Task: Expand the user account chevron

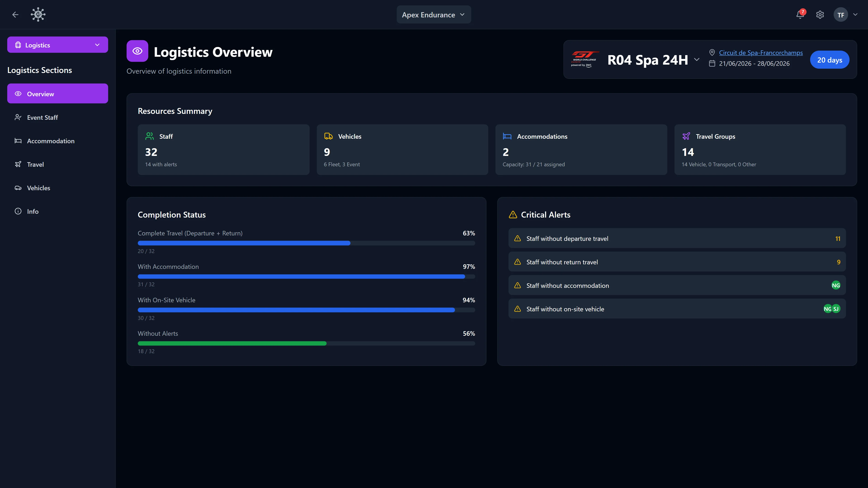Action: coord(855,14)
